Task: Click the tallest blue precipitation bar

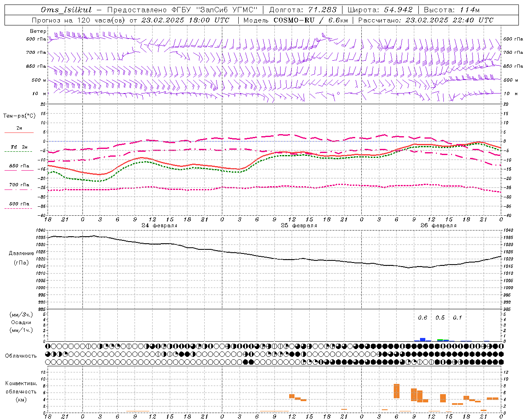Action: 422,340
